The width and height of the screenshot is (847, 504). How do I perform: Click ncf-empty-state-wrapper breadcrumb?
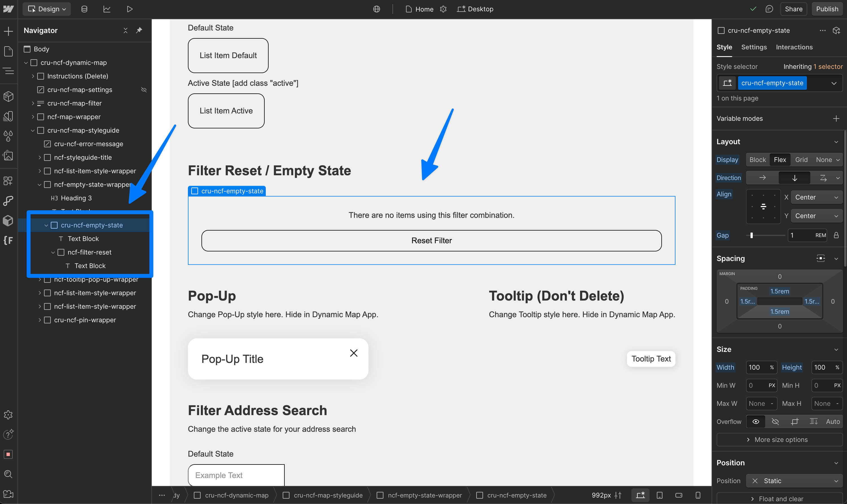point(419,495)
